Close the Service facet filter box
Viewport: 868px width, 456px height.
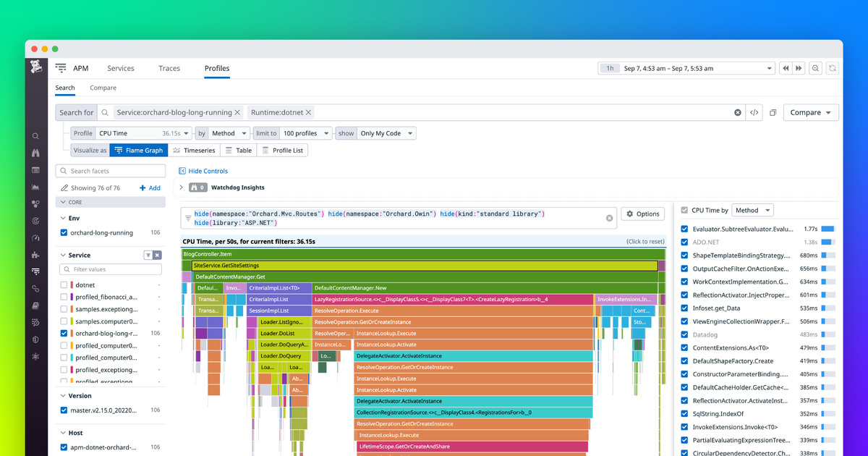pyautogui.click(x=158, y=255)
